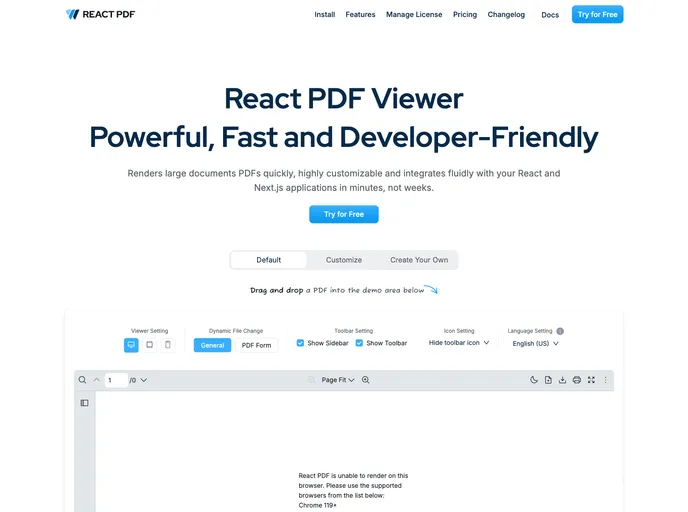This screenshot has width=688, height=512.
Task: Open Manage License navigation link
Action: (414, 14)
